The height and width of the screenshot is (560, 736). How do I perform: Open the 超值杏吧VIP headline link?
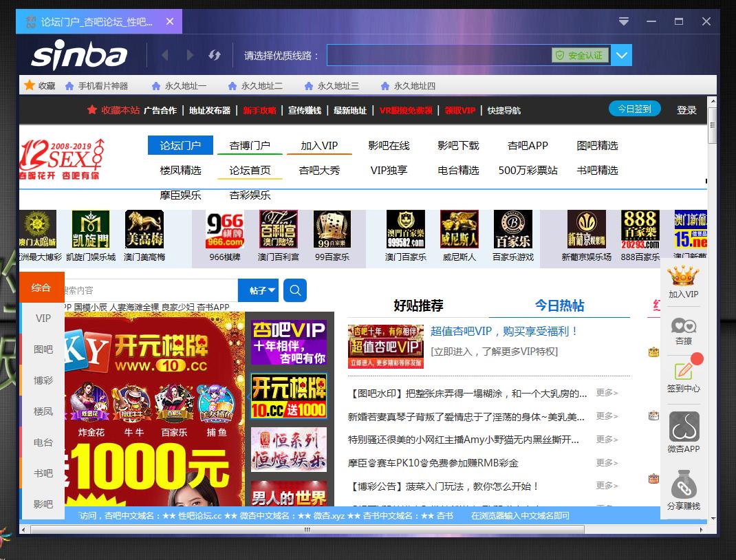(504, 331)
